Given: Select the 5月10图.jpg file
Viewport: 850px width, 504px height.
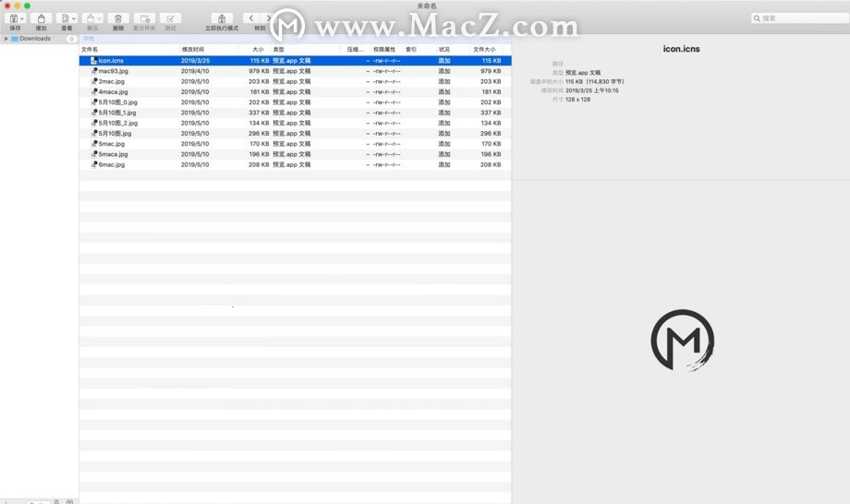Looking at the screenshot, I should point(115,133).
